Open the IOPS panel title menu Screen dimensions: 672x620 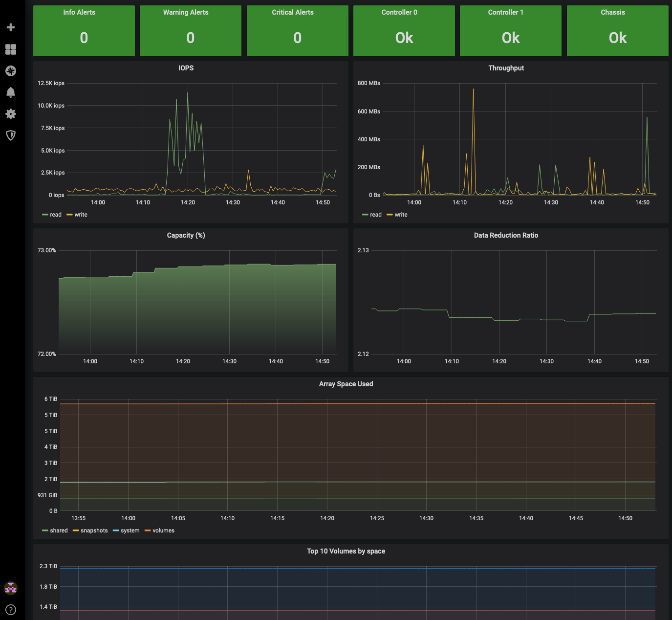click(186, 68)
